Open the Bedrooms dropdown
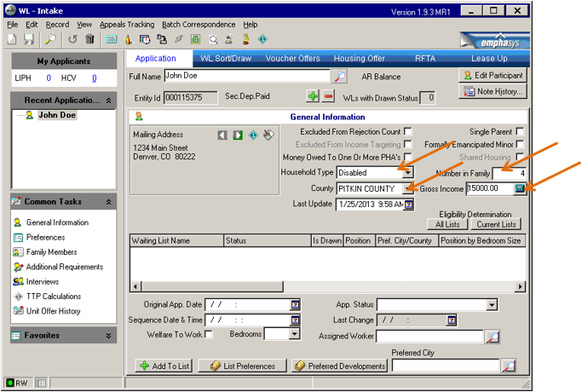 tap(294, 334)
